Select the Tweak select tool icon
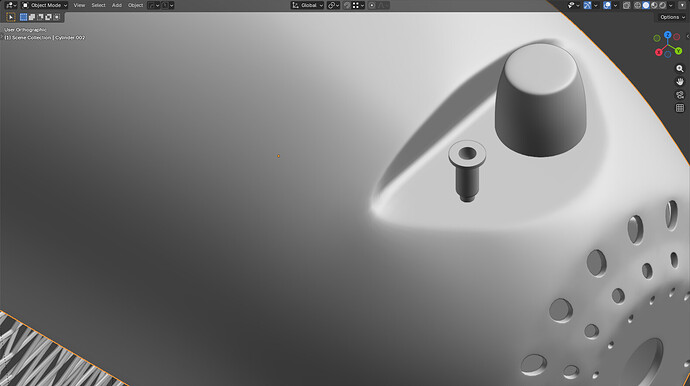690x386 pixels. tap(11, 17)
